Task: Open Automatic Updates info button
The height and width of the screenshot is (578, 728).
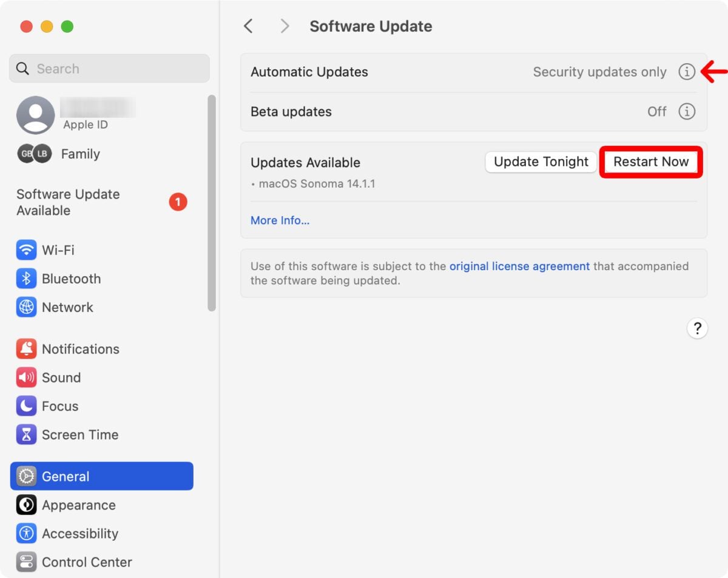Action: coord(686,72)
